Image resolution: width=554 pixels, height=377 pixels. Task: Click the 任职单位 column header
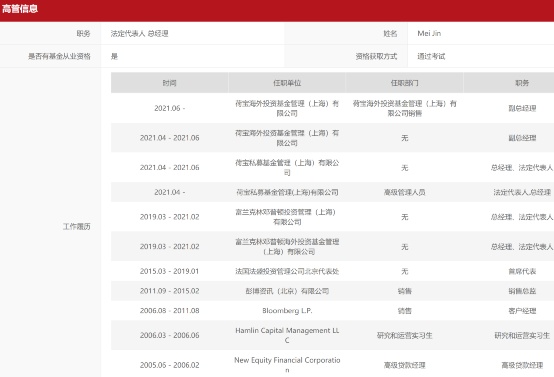pos(287,83)
